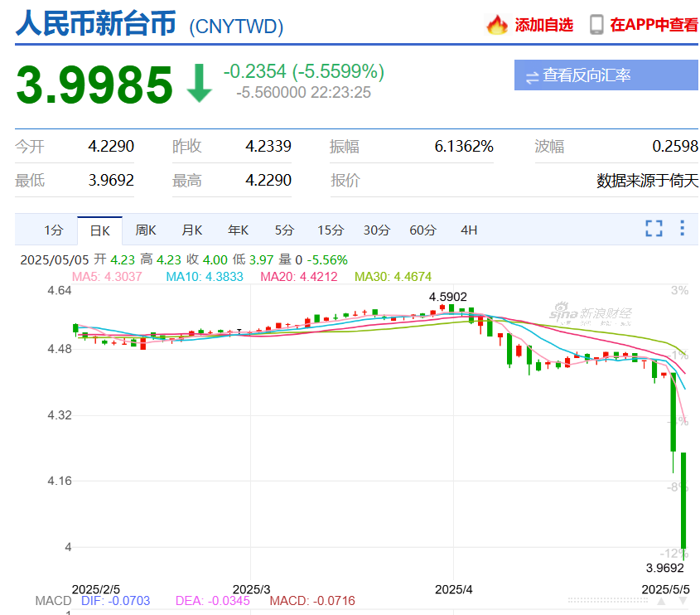Switch to the 1分 chart tab

[54, 230]
